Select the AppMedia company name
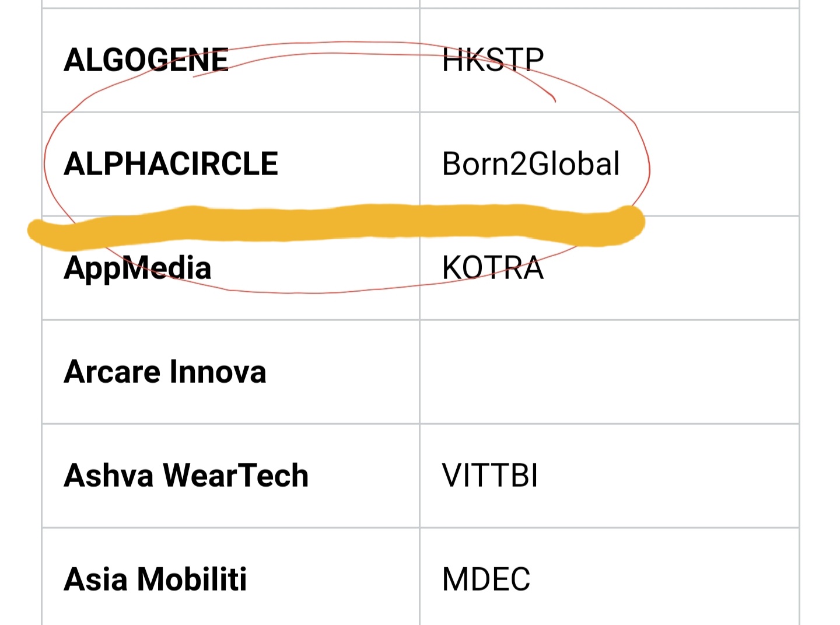Viewport: 840px width, 625px height. point(138,269)
